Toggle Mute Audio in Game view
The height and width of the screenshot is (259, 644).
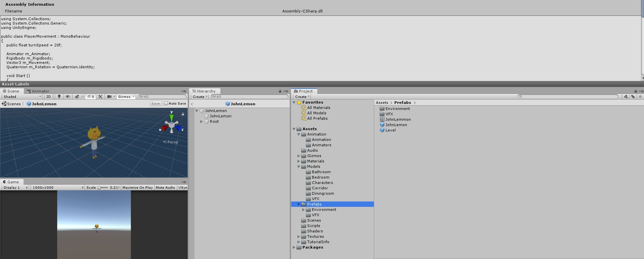pos(165,187)
